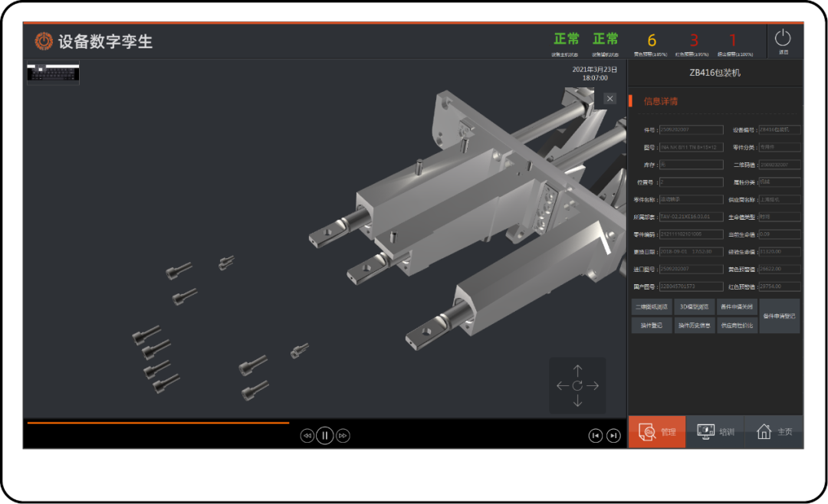Open 操作历史信息 history button

[695, 326]
